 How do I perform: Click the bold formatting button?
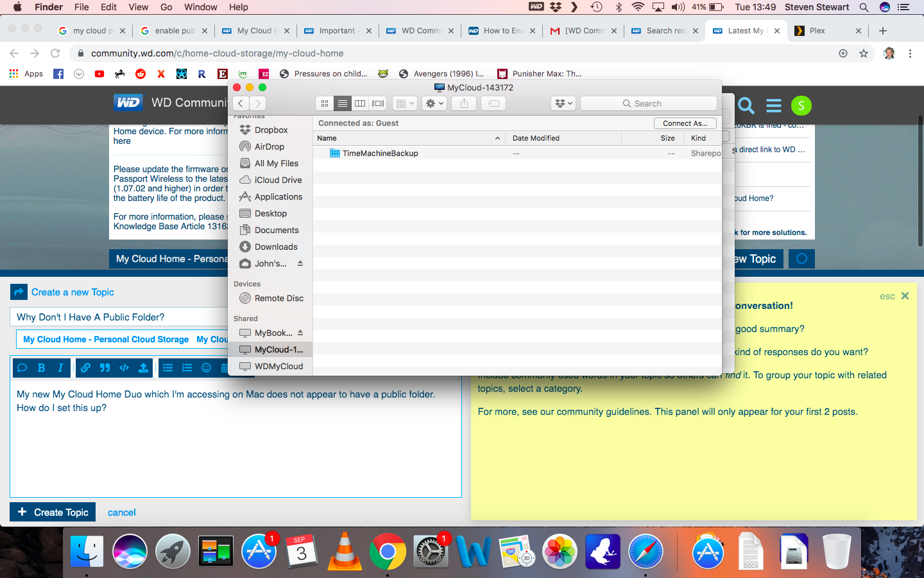[x=41, y=368]
